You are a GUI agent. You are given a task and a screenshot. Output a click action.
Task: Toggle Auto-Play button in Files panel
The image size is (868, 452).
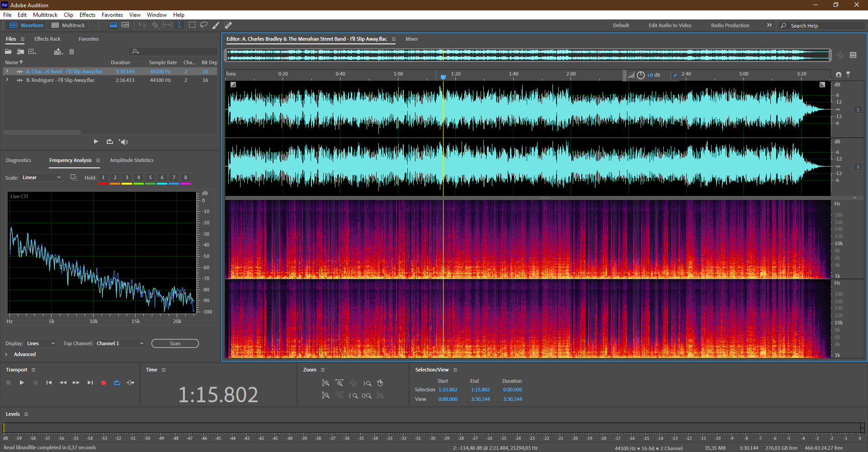[123, 142]
